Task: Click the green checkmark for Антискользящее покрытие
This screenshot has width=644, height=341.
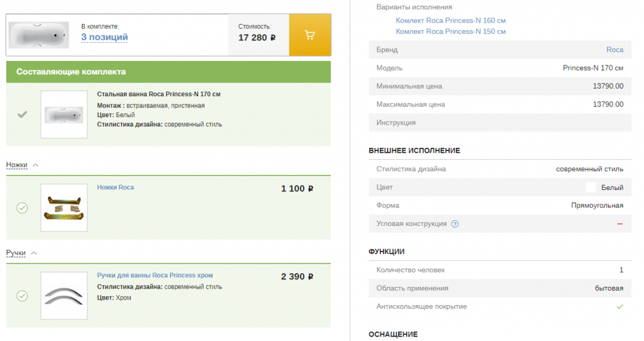Action: (619, 306)
